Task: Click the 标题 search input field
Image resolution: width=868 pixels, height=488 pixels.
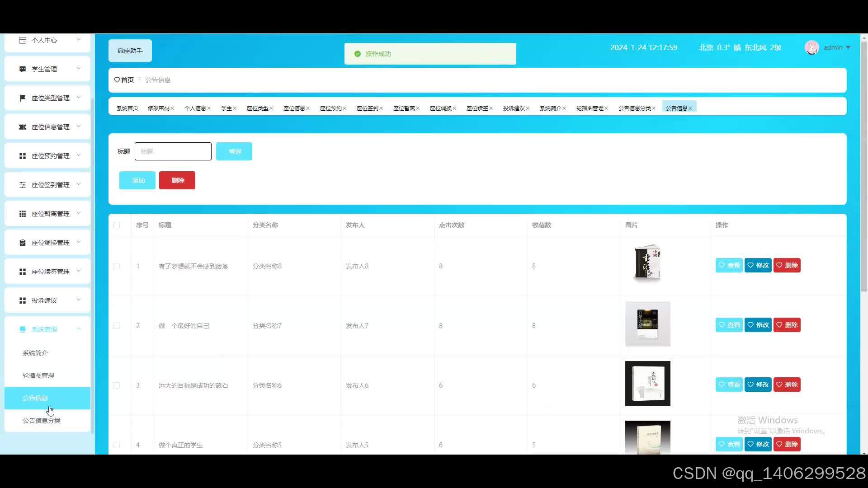Action: (173, 151)
